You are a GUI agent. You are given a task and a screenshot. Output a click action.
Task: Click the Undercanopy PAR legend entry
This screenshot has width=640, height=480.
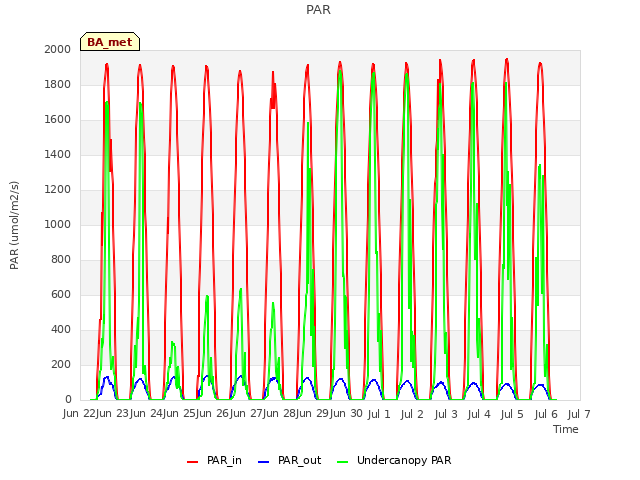pos(395,461)
